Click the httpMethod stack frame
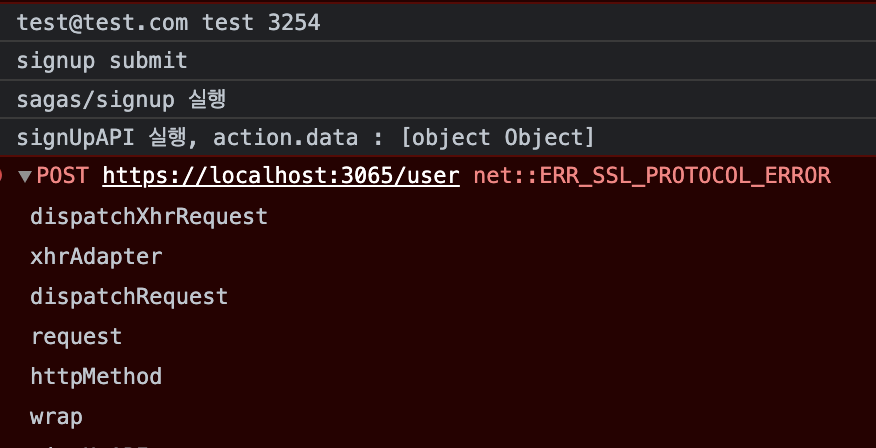This screenshot has width=876, height=448. coord(96,376)
